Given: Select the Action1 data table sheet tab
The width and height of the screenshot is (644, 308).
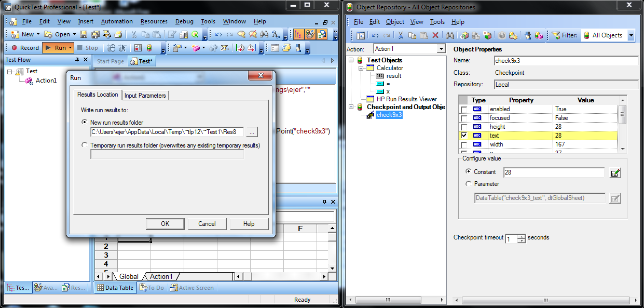Looking at the screenshot, I should point(161,276).
